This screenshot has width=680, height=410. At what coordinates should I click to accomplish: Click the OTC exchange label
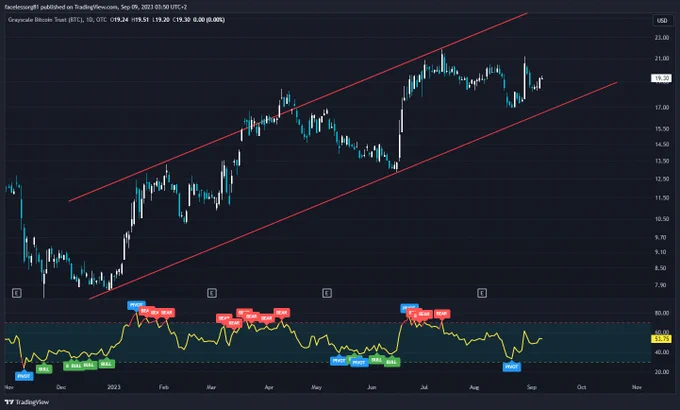click(x=101, y=20)
